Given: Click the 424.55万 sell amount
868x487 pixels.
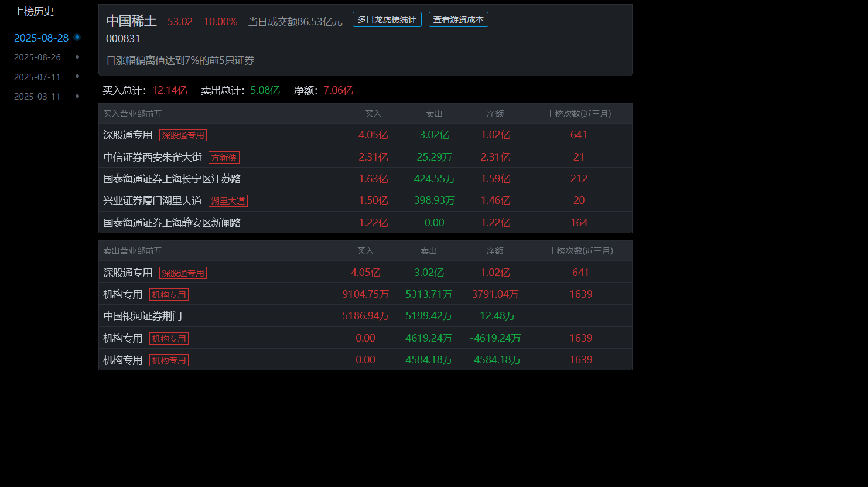Looking at the screenshot, I should pyautogui.click(x=434, y=179).
